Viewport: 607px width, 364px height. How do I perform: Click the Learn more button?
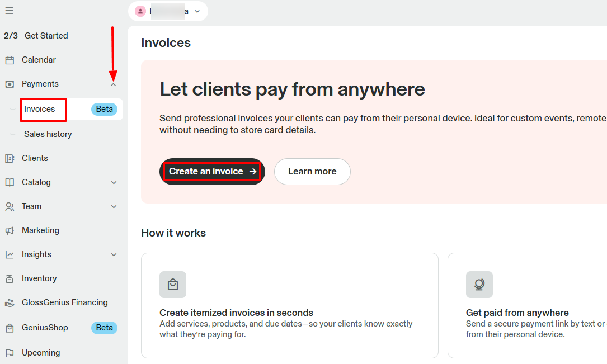point(312,172)
